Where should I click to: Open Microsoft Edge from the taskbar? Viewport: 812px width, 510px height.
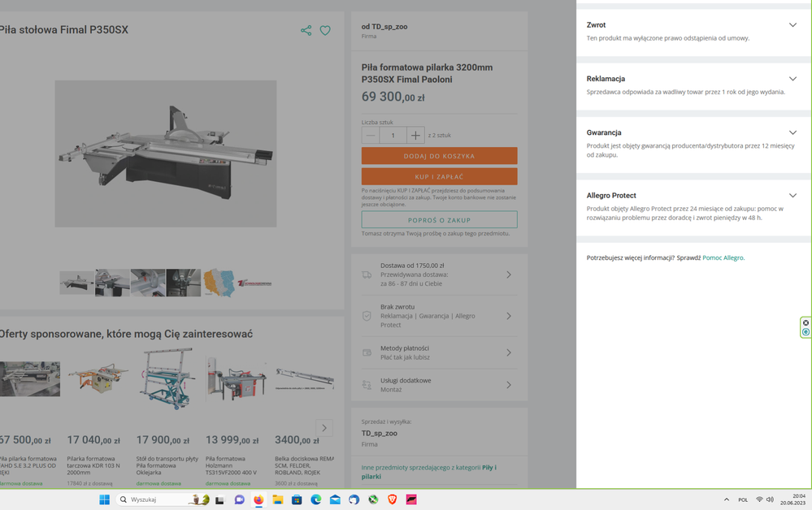point(316,499)
